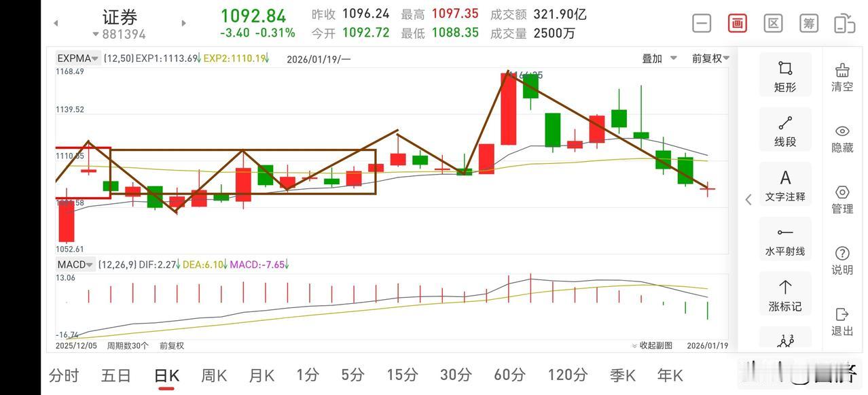Hide drawings with the 隐藏 eye icon
Image resolution: width=868 pixels, height=395 pixels.
point(842,138)
